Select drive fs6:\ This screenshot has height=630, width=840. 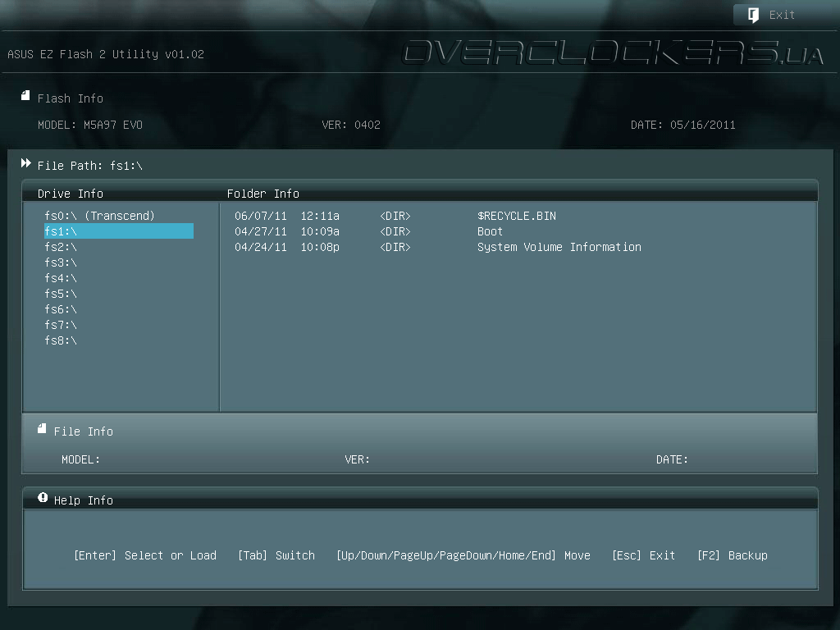pyautogui.click(x=61, y=309)
